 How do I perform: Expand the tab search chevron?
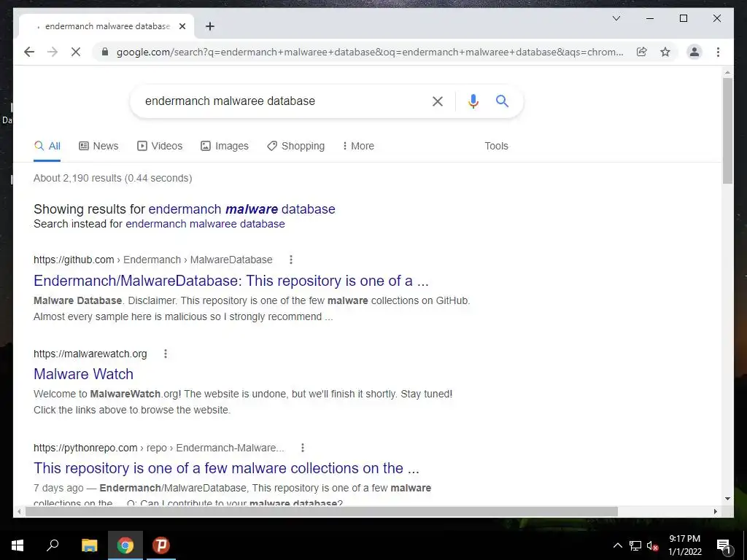click(616, 18)
